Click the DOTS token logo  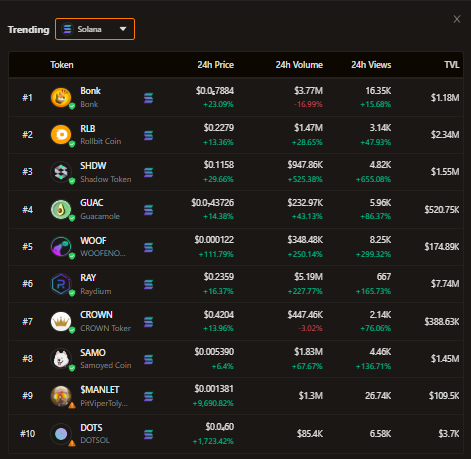click(x=61, y=434)
